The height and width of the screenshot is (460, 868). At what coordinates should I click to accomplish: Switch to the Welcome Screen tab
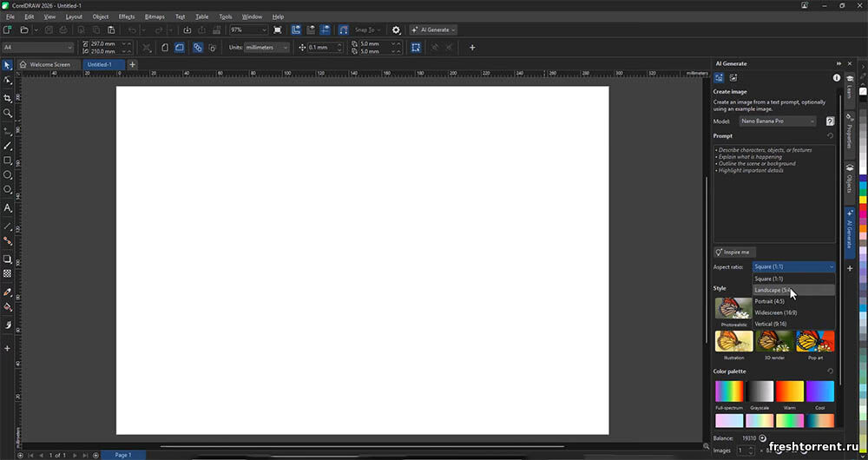click(x=49, y=64)
